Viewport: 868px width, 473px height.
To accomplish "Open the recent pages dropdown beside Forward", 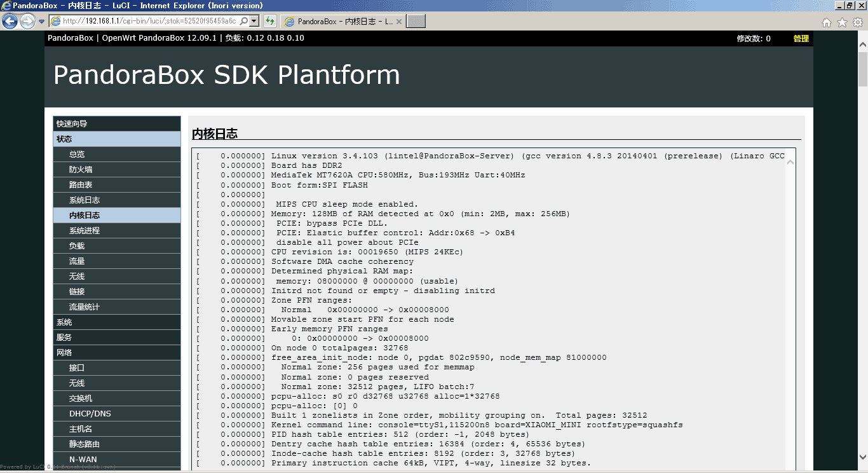I will tap(41, 22).
